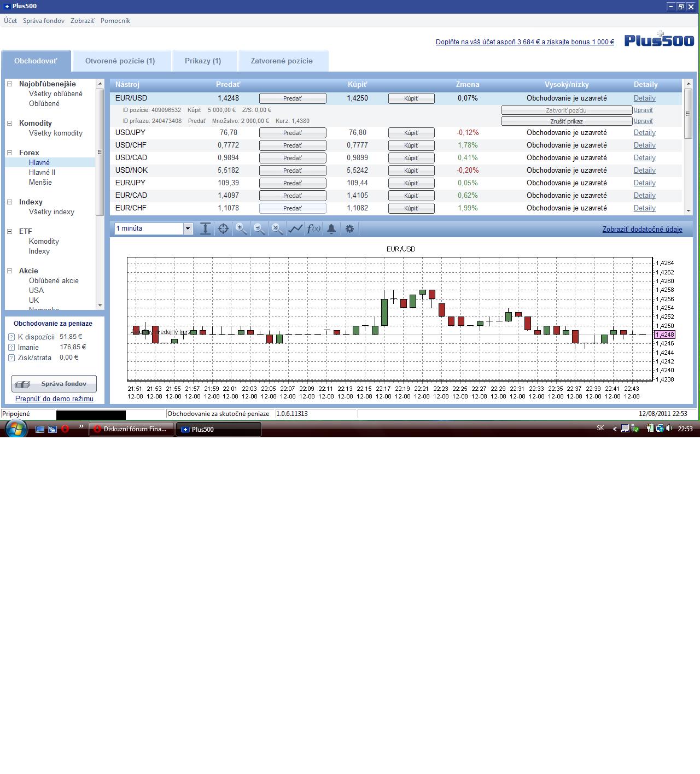The height and width of the screenshot is (774, 700).
Task: Collapse the Forex tree group
Action: tap(9, 153)
